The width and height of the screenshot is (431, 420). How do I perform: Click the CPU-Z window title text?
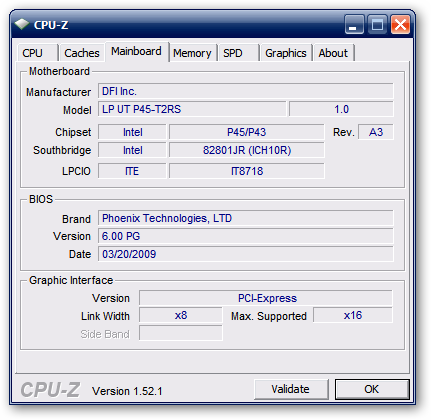[51, 25]
